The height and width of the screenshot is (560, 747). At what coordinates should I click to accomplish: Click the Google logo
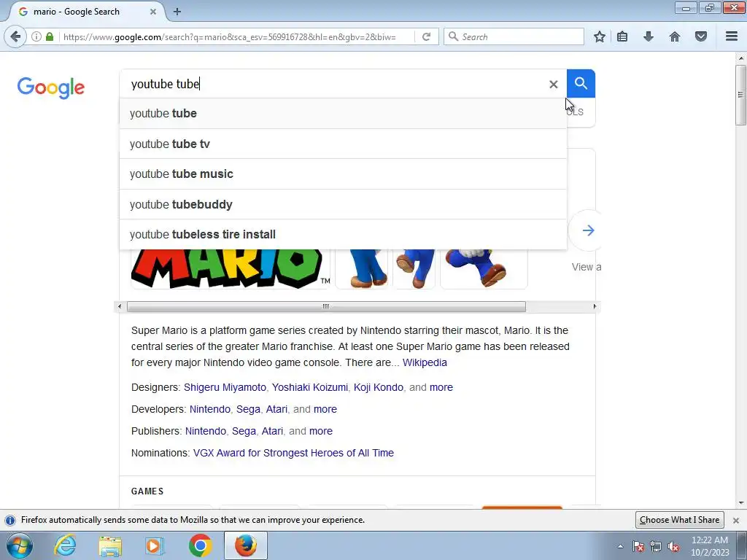(x=51, y=87)
